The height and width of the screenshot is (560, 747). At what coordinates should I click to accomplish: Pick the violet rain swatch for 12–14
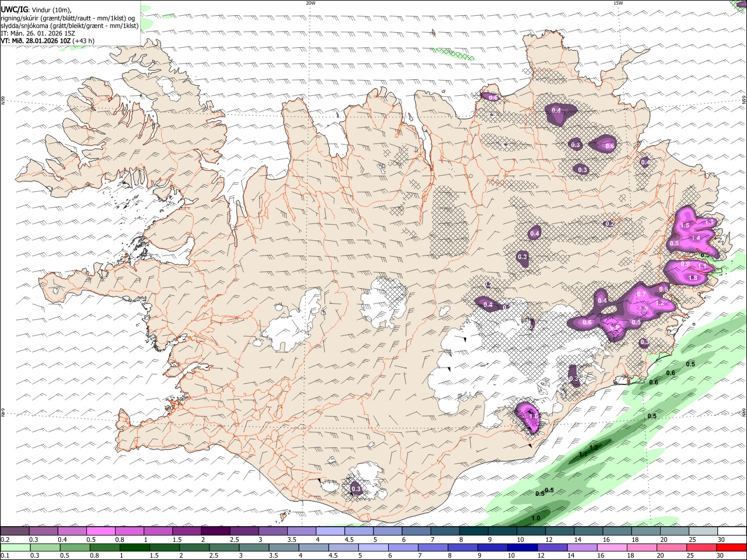(x=552, y=547)
